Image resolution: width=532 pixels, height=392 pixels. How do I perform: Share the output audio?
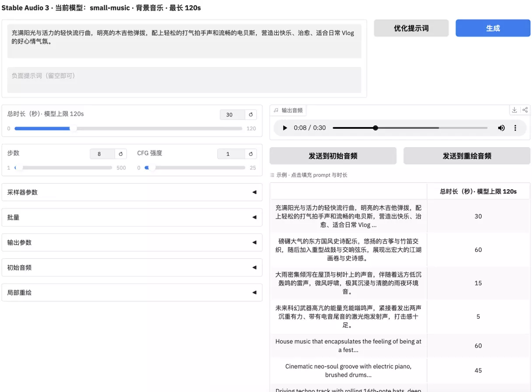[x=525, y=110]
